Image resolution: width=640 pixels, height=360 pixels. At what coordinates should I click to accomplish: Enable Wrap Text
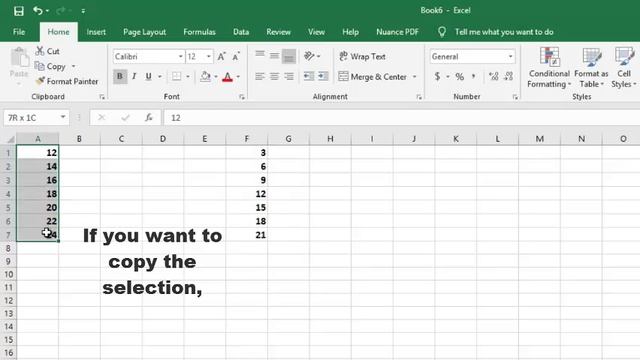(362, 56)
